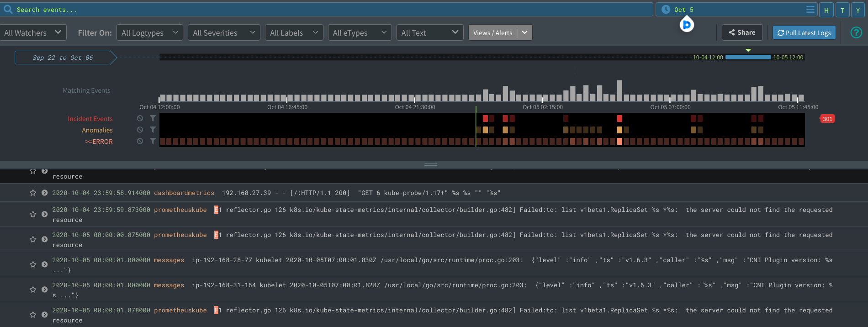Image resolution: width=868 pixels, height=327 pixels.
Task: Click the Pull Latest Logs button
Action: click(x=804, y=32)
